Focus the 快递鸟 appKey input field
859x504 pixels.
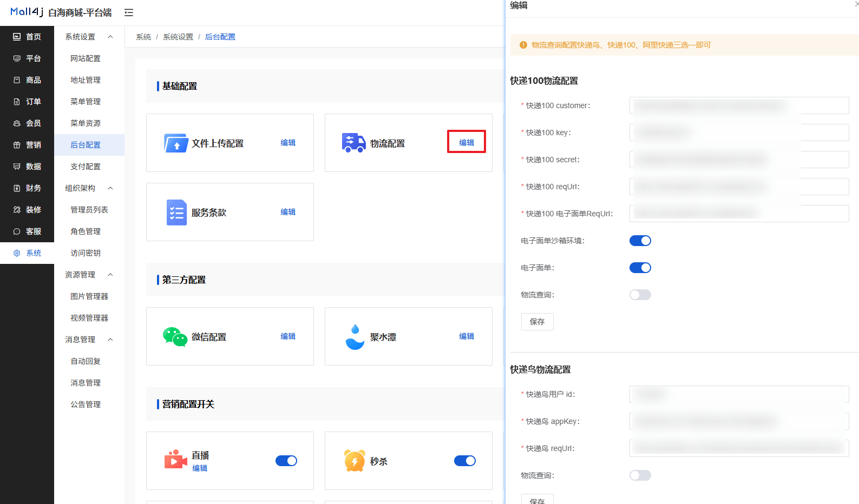(x=739, y=421)
